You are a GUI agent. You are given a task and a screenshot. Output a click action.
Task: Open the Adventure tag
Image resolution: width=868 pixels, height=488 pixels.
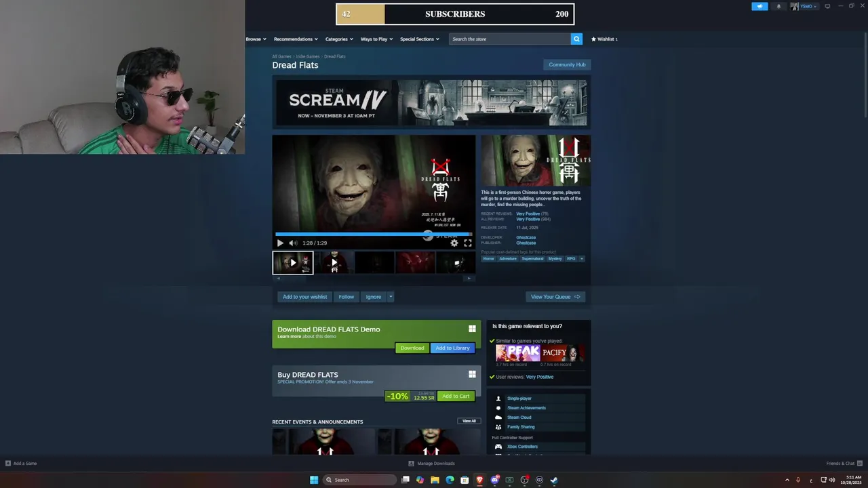(508, 258)
